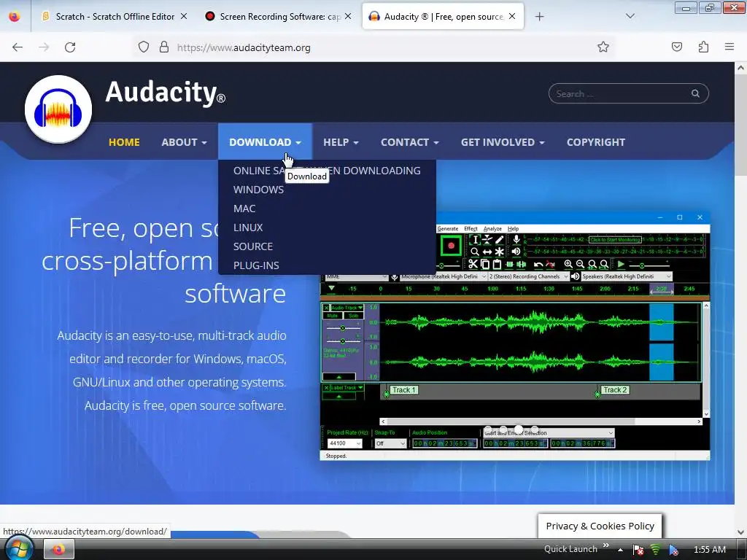The width and height of the screenshot is (747, 560).
Task: Close the Screen Recording Software tab
Action: 348,16
